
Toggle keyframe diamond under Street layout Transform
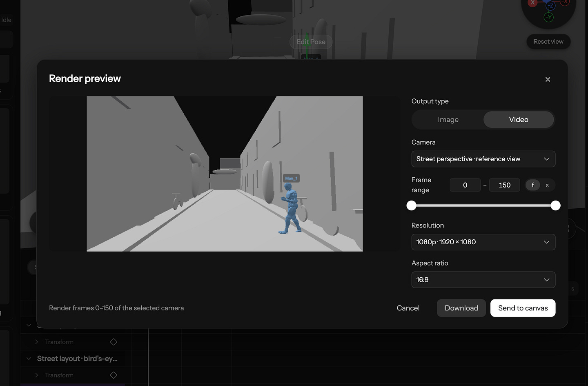tap(114, 375)
